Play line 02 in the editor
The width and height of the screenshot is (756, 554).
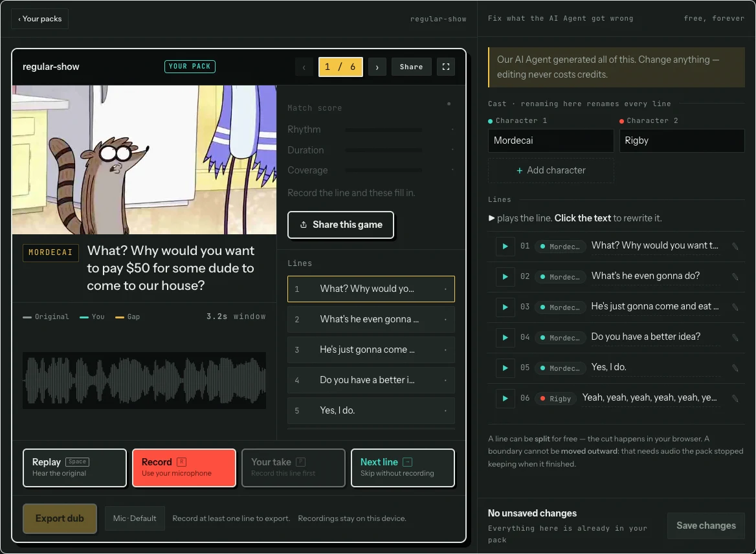tap(506, 277)
